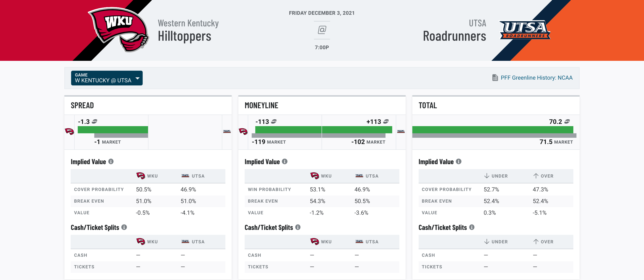The width and height of the screenshot is (644, 280).
Task: Click UTSA spread value -4.1%
Action: [x=187, y=212]
